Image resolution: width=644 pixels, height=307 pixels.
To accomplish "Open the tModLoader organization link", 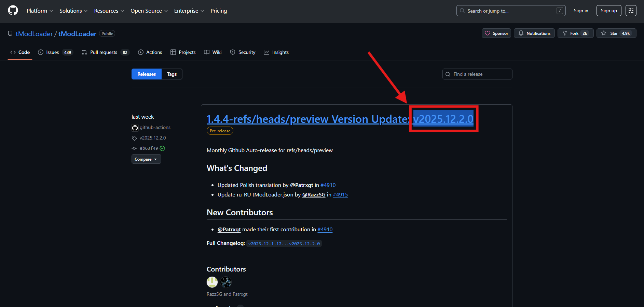I will click(x=34, y=34).
